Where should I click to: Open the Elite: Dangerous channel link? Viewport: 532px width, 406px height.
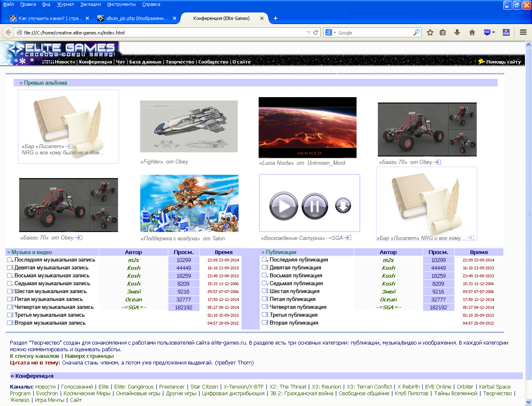[134, 387]
